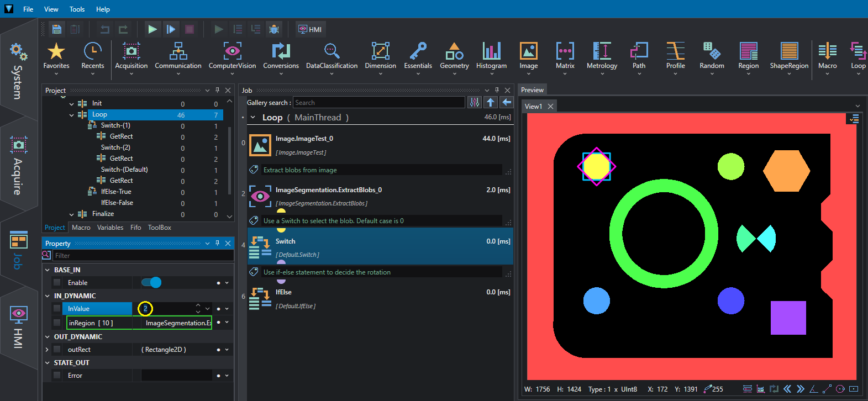
Task: Tick the Error checkbox under STATE_OUT
Action: coord(57,375)
